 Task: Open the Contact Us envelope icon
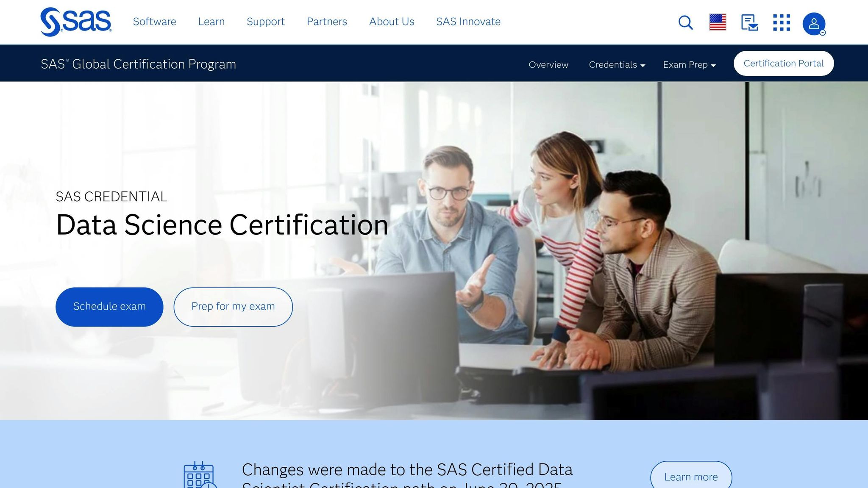click(749, 22)
